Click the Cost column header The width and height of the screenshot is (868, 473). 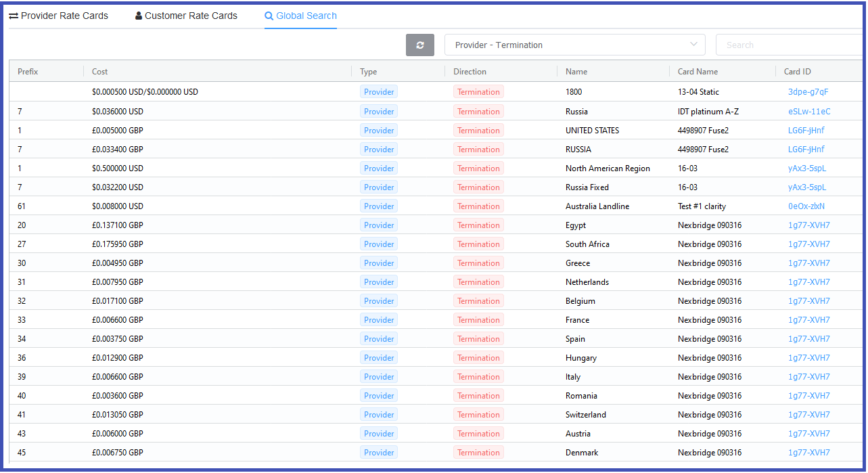(x=100, y=72)
